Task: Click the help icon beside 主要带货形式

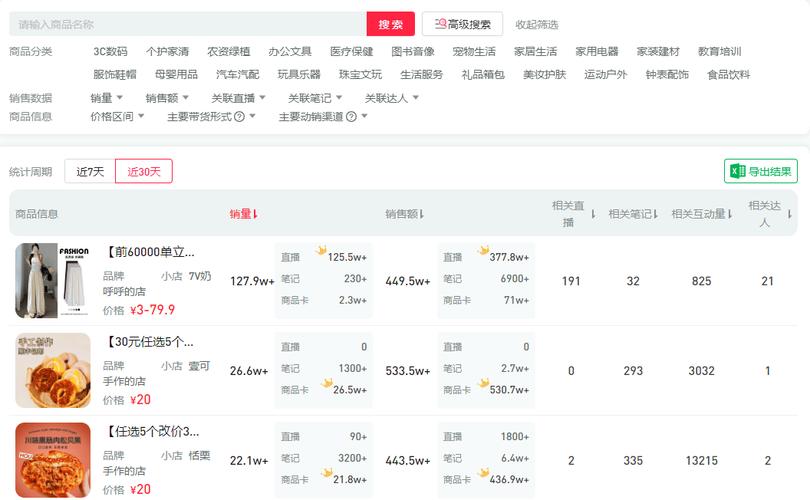Action: tap(239, 117)
